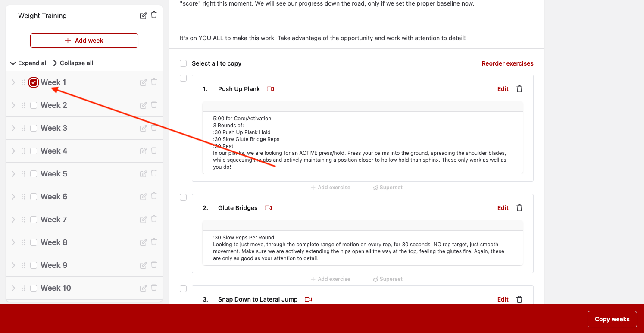Tick the Week 4 checkbox
644x333 pixels.
34,151
